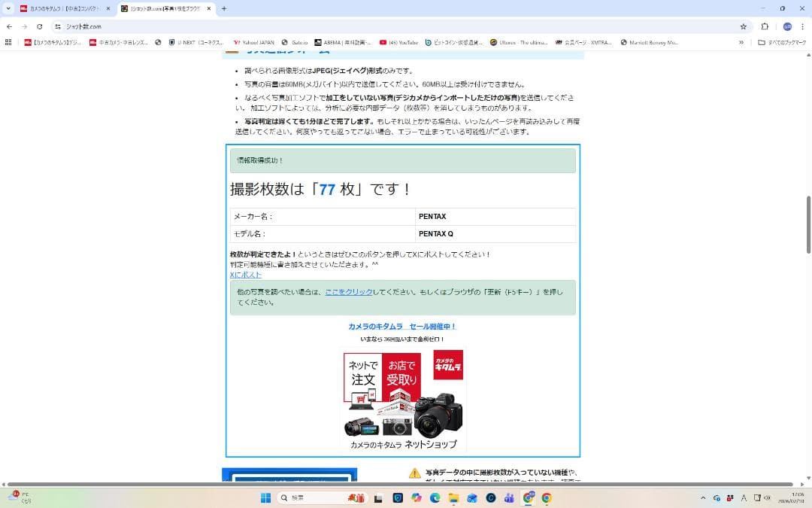Click the forward navigation arrow
The width and height of the screenshot is (812, 508).
coord(24,25)
